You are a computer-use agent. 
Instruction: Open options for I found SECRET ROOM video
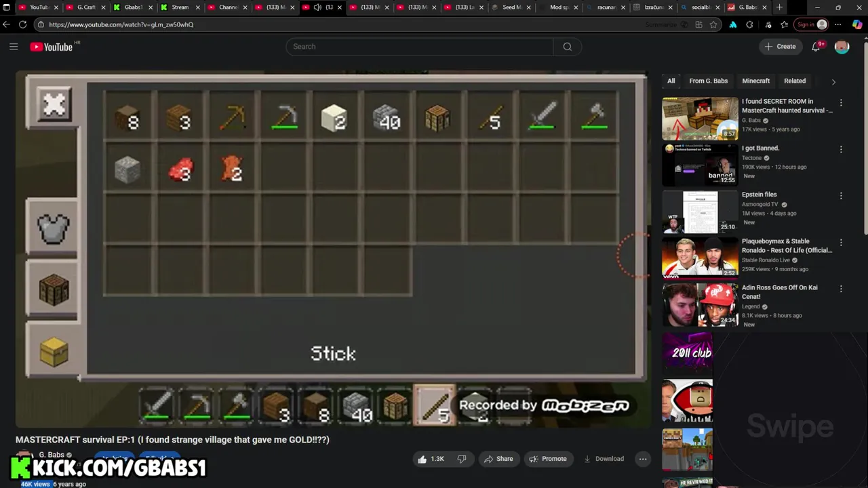coord(841,102)
